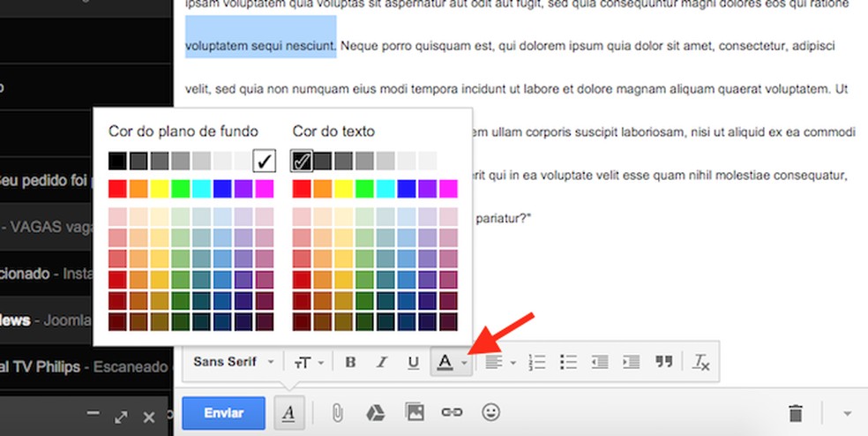The image size is (868, 436).
Task: Select the checked white background color
Action: point(264,162)
